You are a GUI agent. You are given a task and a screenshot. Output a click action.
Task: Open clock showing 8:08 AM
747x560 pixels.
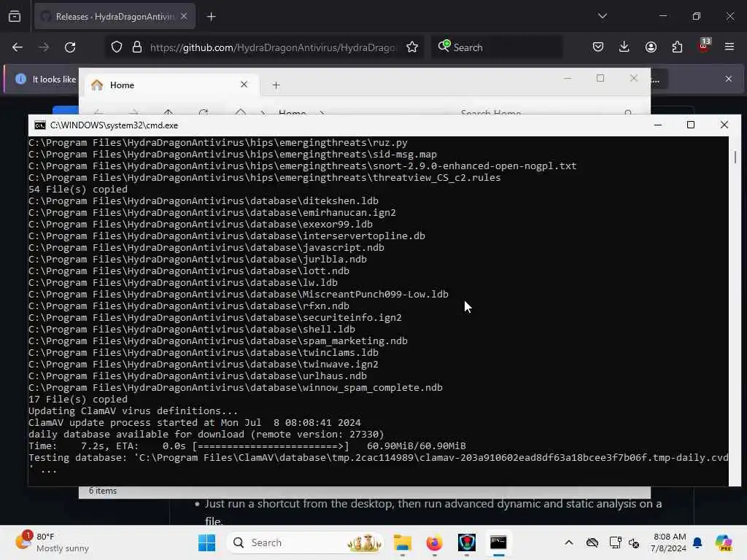[x=668, y=542]
